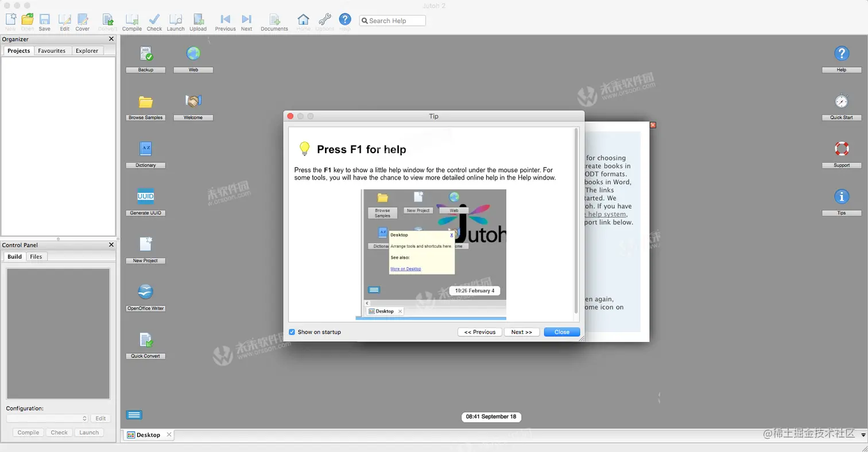The height and width of the screenshot is (452, 868).
Task: Click the help system link in Welcome window
Action: coord(605,214)
